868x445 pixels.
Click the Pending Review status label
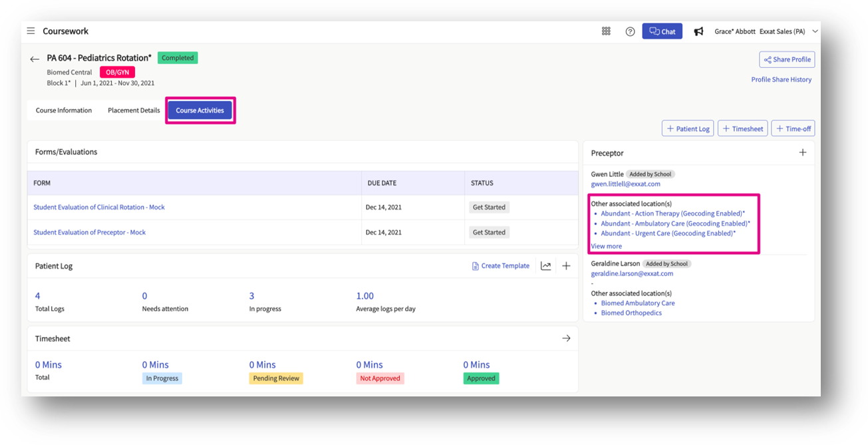(x=276, y=378)
